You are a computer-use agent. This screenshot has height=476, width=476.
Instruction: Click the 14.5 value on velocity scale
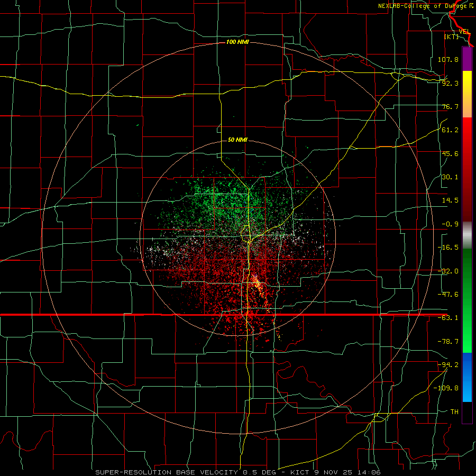pyautogui.click(x=450, y=200)
